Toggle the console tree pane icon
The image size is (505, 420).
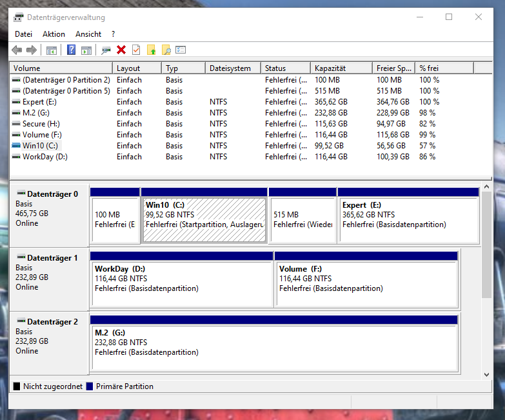click(52, 50)
